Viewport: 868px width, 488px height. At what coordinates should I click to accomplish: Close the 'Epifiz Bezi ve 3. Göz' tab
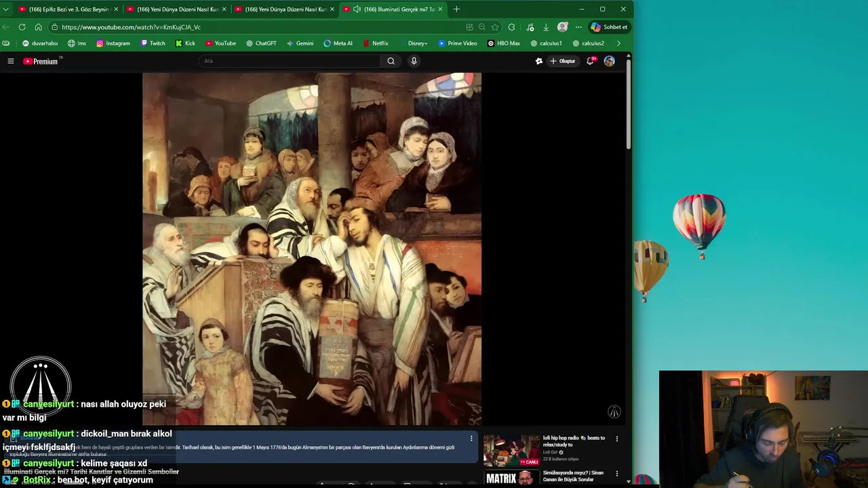pos(116,9)
